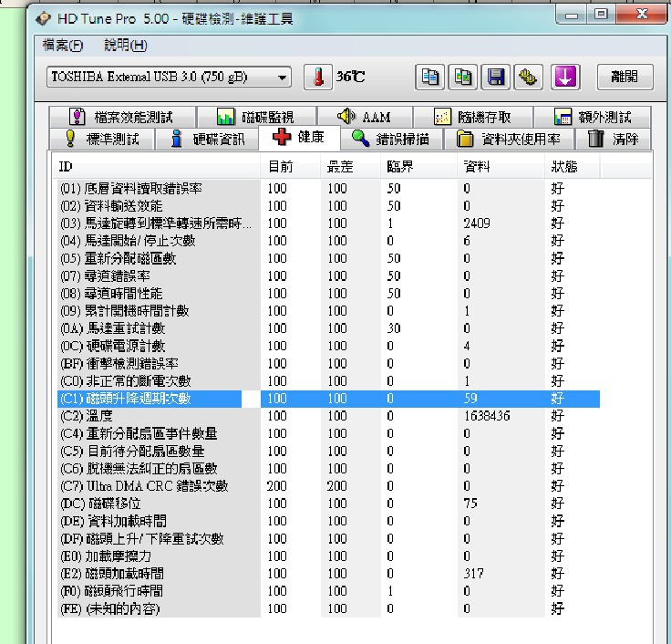Copy info to clipboard icon button
Screen dimensions: 671x644
[429, 77]
